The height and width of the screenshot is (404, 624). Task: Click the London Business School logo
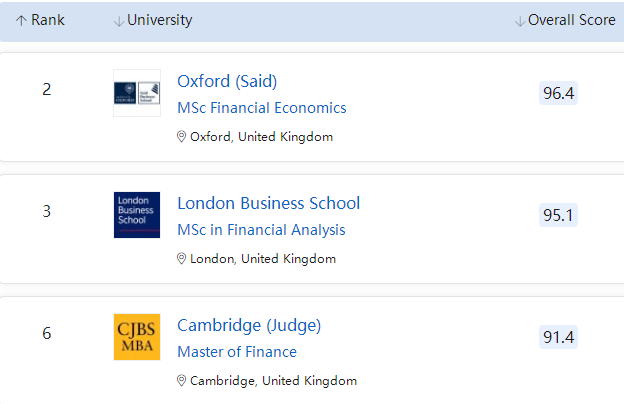tap(137, 215)
